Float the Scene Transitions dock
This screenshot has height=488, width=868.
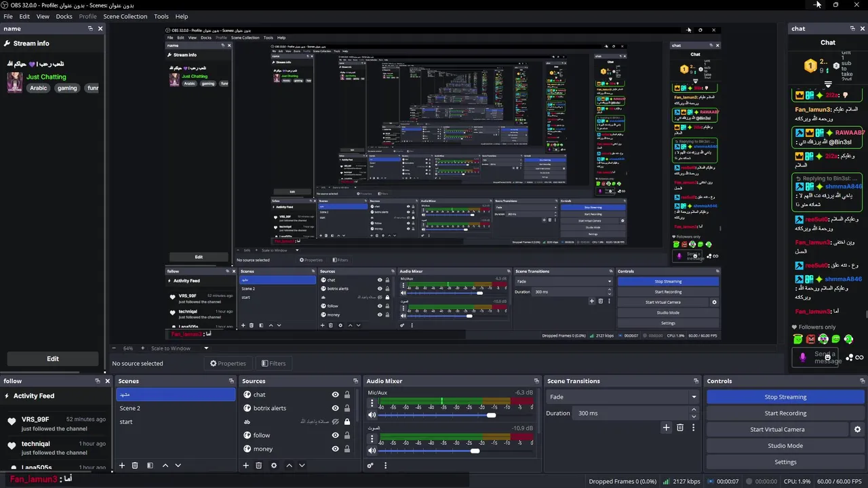click(x=696, y=381)
